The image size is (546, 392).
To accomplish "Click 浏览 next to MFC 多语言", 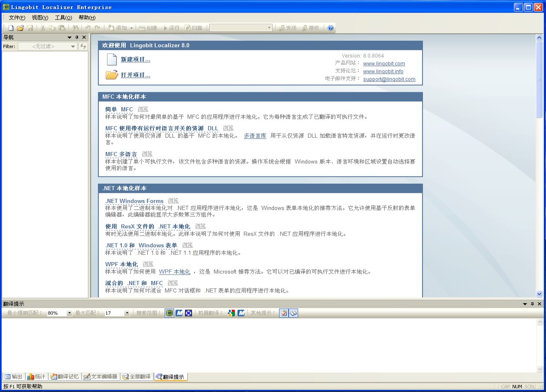I will 147,154.
